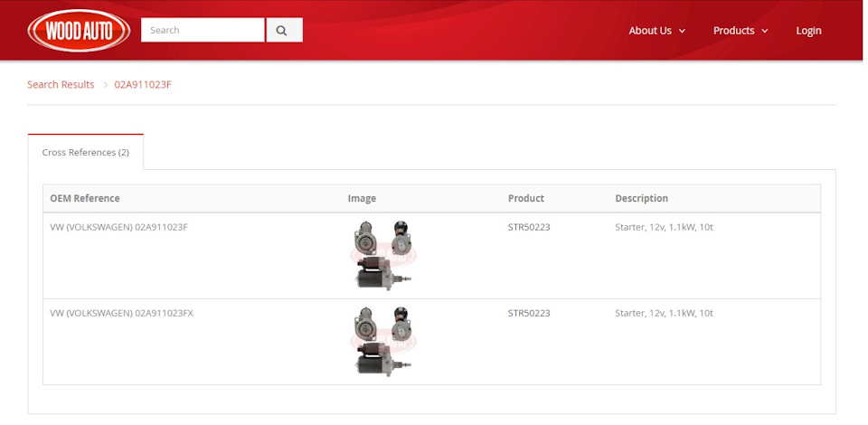Image resolution: width=868 pixels, height=425 pixels.
Task: Open starter image in 02A911023F row
Action: pos(383,255)
